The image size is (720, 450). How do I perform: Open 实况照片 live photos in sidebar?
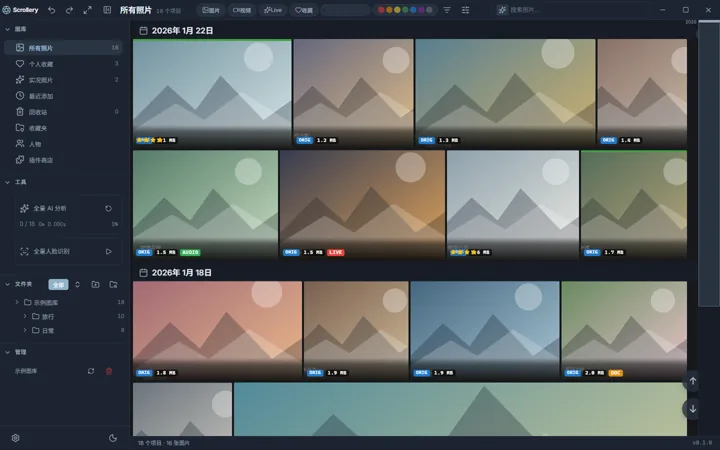click(x=63, y=80)
